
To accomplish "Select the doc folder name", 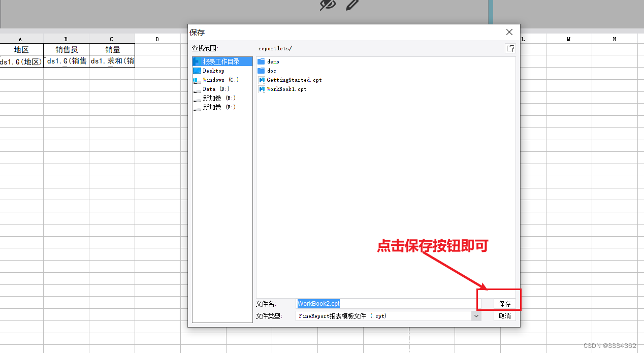I will pyautogui.click(x=272, y=71).
